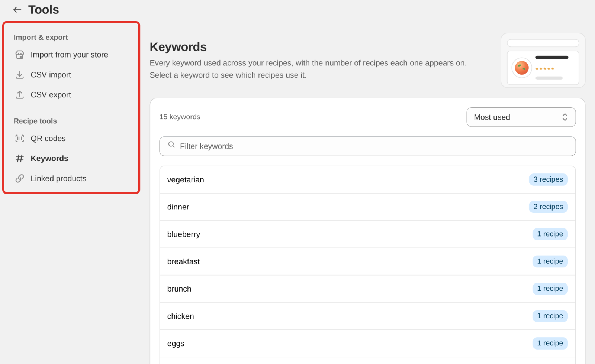
Task: Click the 3 recipes badge
Action: (548, 179)
